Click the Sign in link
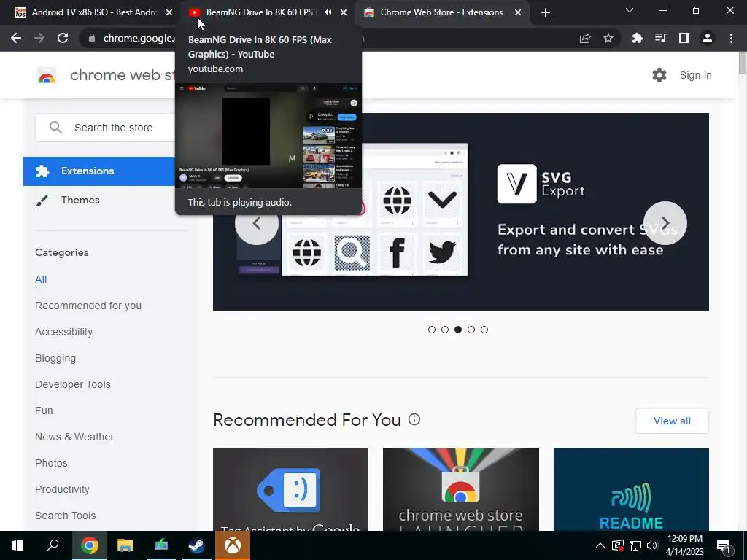This screenshot has height=560, width=747. [x=695, y=75]
